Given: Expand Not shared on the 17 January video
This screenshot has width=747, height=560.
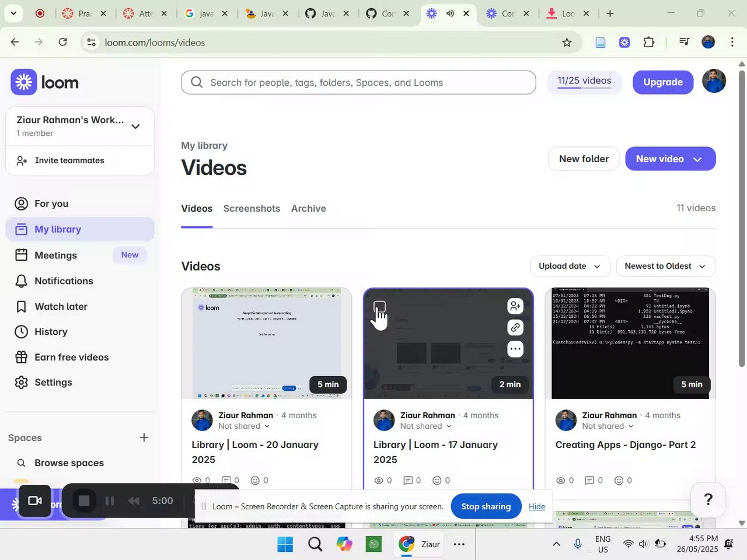Looking at the screenshot, I should (426, 426).
